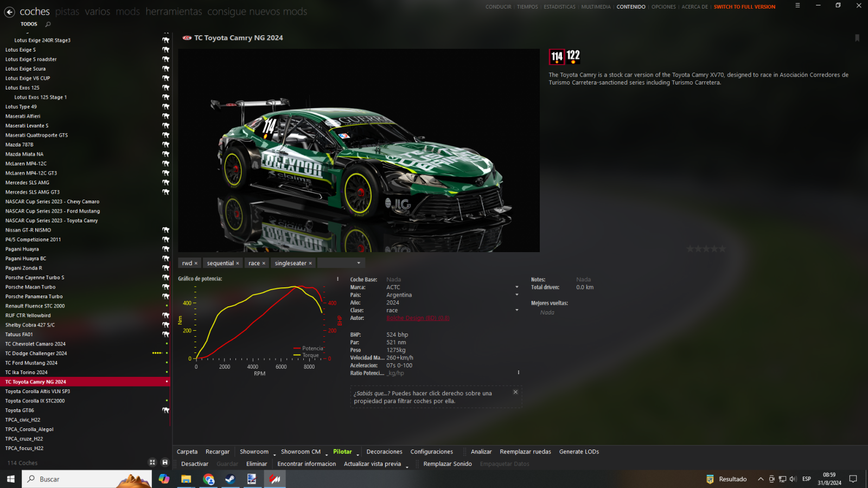Screen dimensions: 868x488
Task: Remove the singleseater tag
Action: 310,264
